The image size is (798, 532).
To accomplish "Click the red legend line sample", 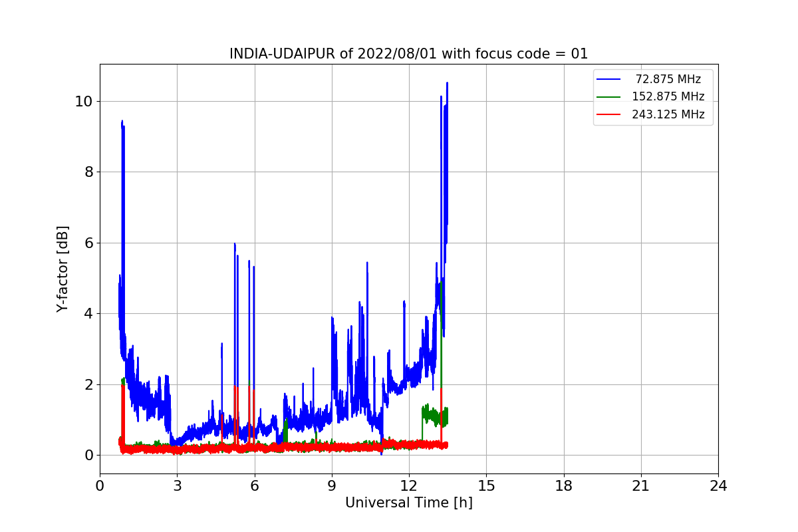I will pos(608,114).
